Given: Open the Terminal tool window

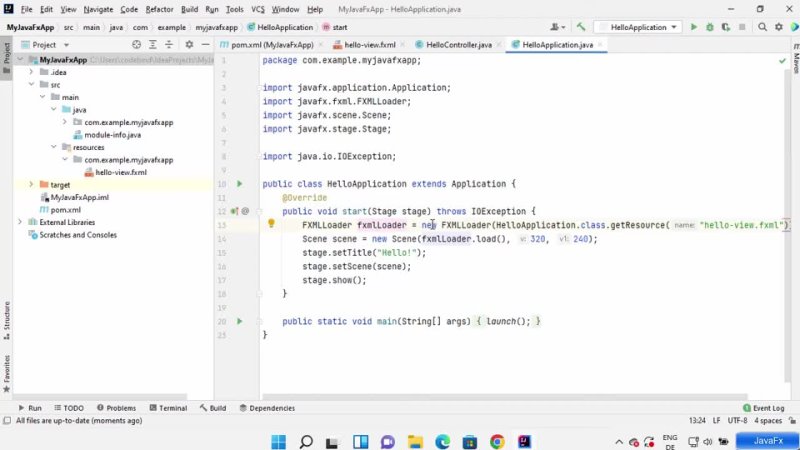Looking at the screenshot, I should pos(168,408).
